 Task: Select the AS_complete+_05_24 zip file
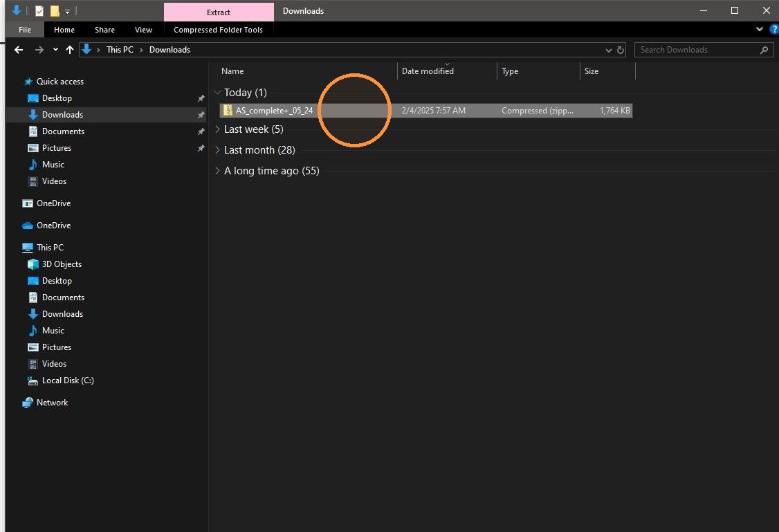coord(425,110)
